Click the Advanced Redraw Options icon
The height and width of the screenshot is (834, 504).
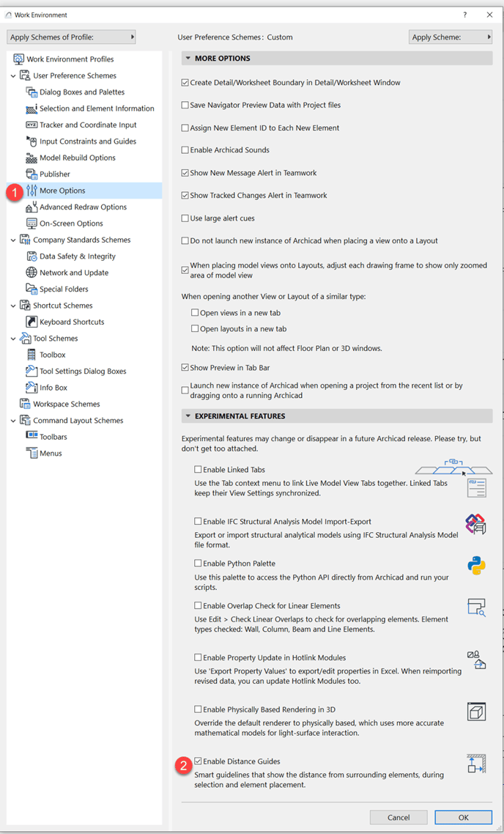[x=31, y=207]
